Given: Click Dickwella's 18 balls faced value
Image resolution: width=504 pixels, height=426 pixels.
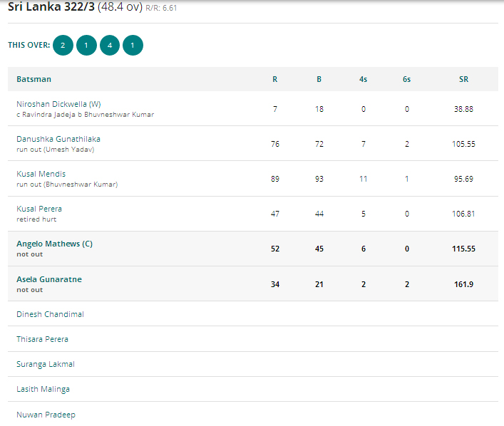Looking at the screenshot, I should coord(319,109).
